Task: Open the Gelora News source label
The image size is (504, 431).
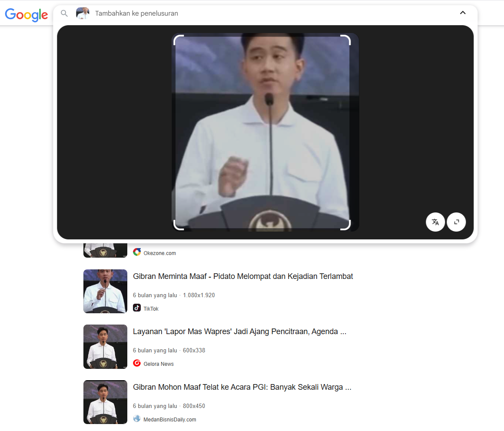Action: (x=159, y=364)
